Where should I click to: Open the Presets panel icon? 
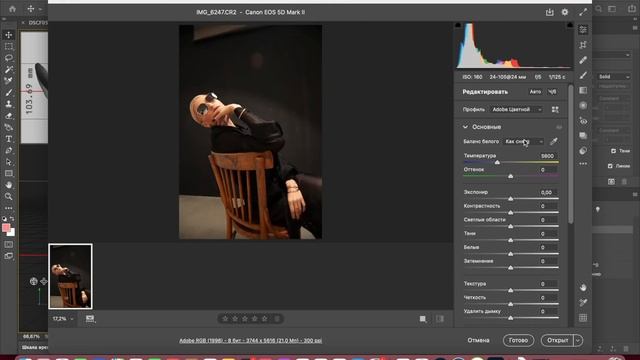583,151
